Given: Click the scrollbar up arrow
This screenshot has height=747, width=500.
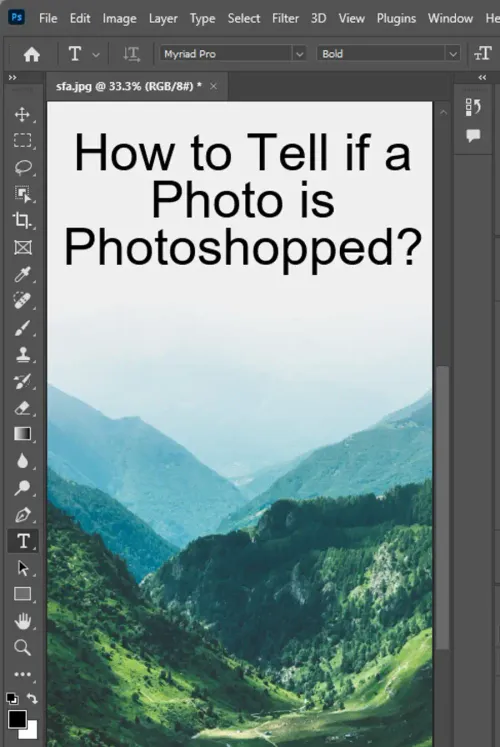Looking at the screenshot, I should click(x=443, y=112).
